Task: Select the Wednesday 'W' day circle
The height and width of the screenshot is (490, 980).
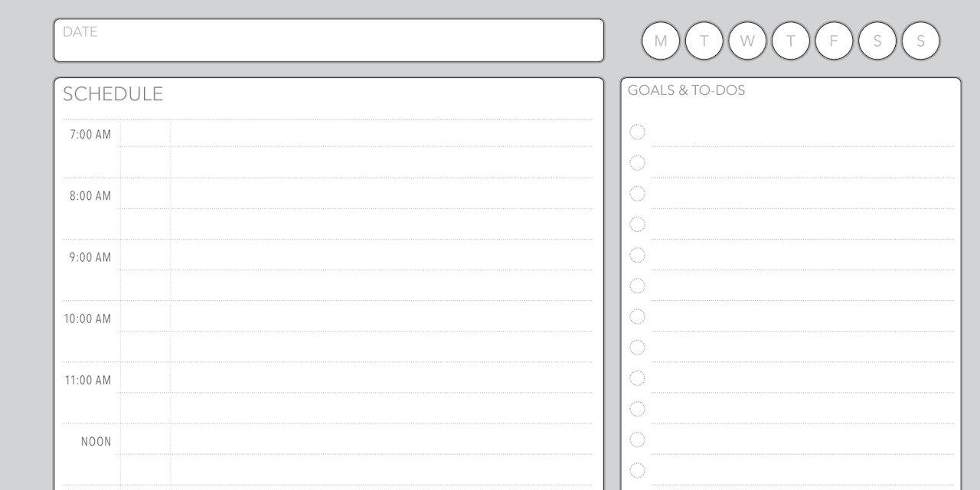Action: pos(747,41)
